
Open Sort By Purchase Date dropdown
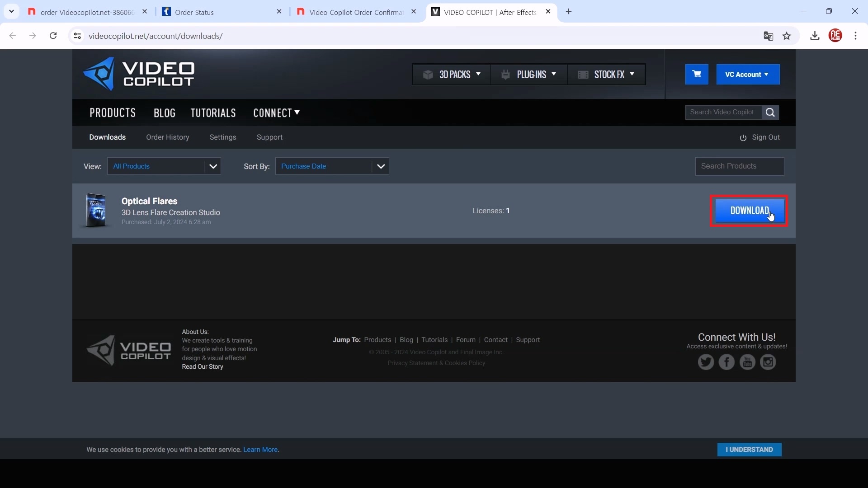[332, 166]
